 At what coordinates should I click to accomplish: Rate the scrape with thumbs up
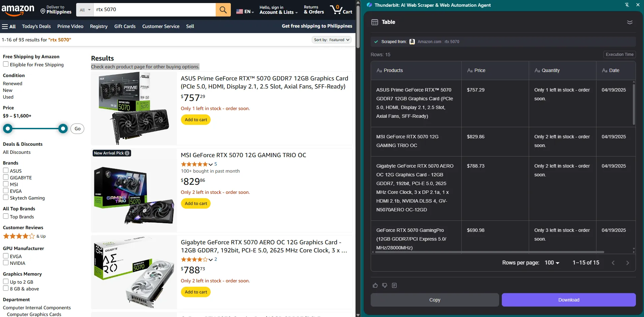pos(375,285)
